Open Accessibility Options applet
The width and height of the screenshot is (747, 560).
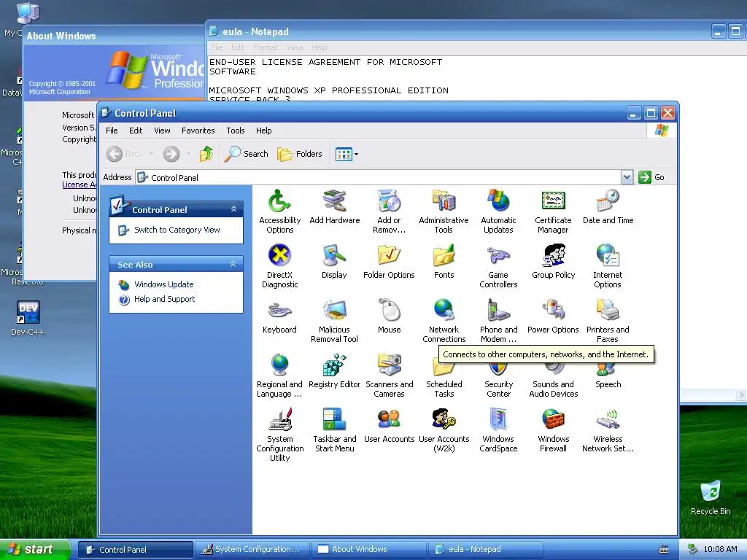pyautogui.click(x=279, y=201)
